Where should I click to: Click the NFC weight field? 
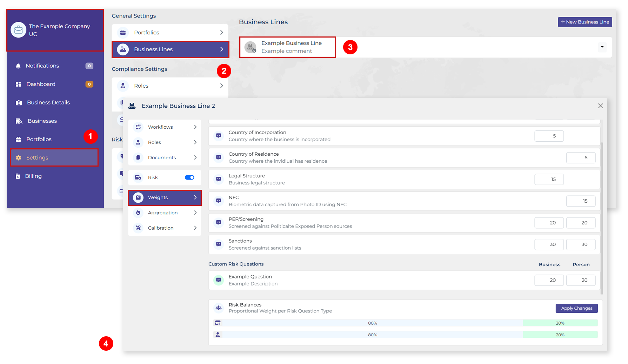581,201
